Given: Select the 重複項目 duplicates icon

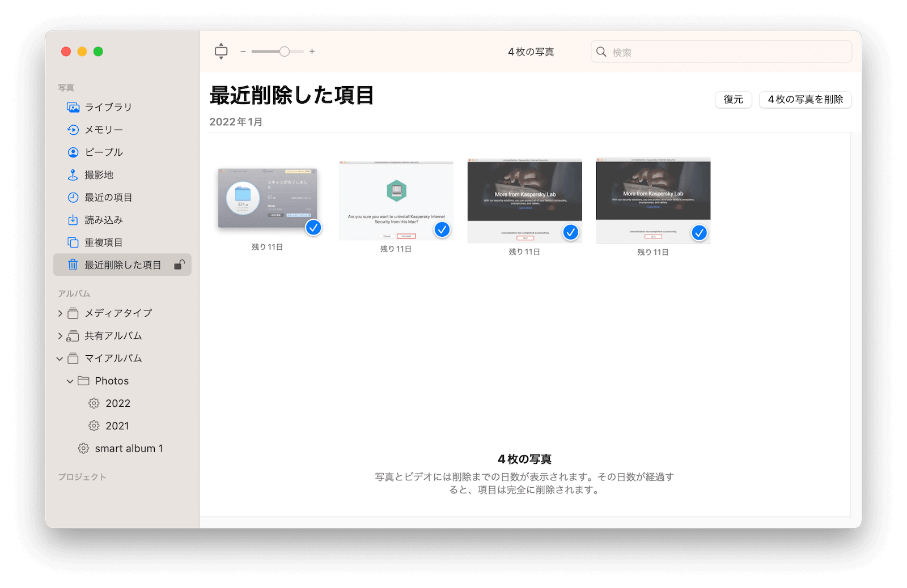Looking at the screenshot, I should pos(73,242).
